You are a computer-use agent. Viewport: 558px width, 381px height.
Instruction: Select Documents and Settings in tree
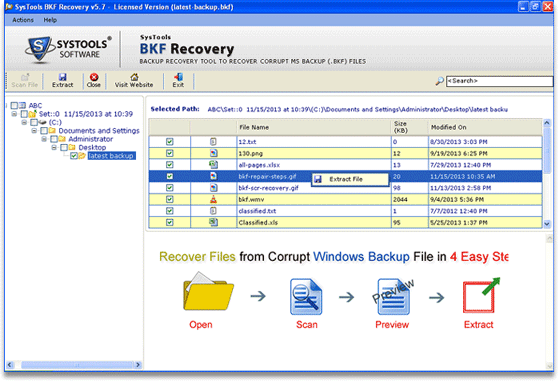(x=99, y=131)
